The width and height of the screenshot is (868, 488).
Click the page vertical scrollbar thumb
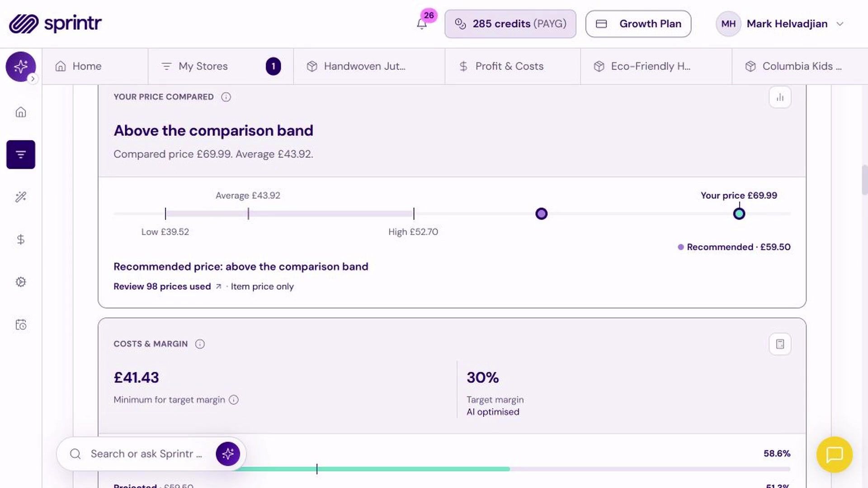(x=864, y=180)
